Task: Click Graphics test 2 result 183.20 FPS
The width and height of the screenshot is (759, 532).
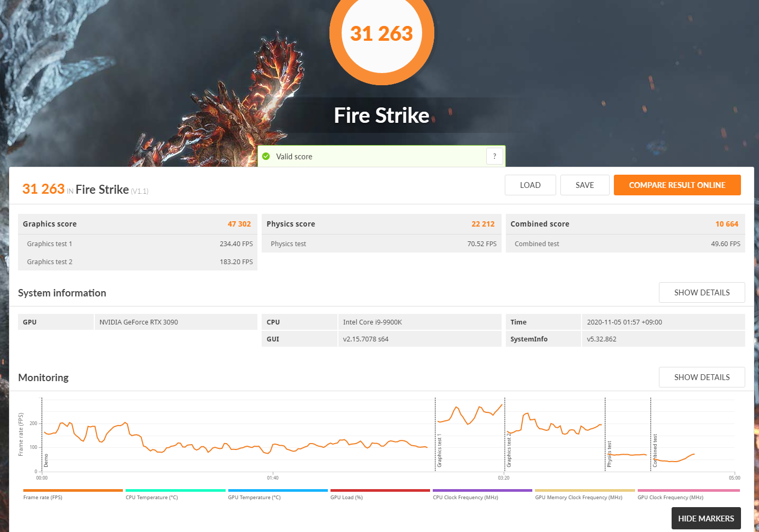Action: coord(236,262)
